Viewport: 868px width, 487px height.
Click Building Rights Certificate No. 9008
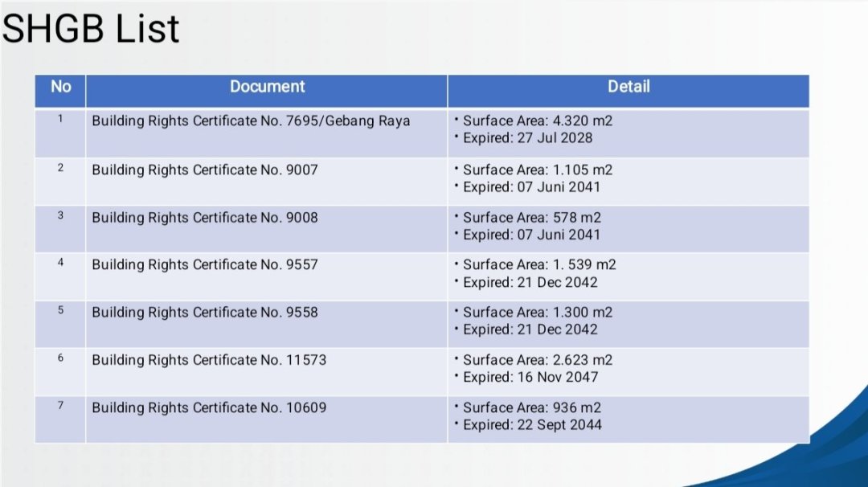click(204, 218)
